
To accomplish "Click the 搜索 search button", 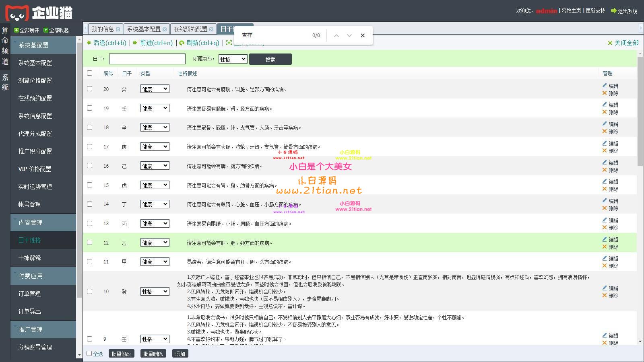I will click(x=270, y=59).
